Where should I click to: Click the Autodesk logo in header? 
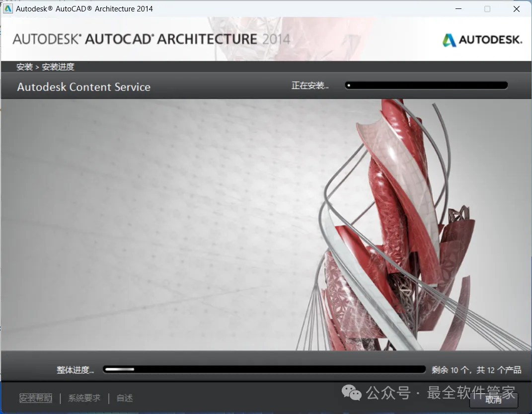[x=482, y=40]
